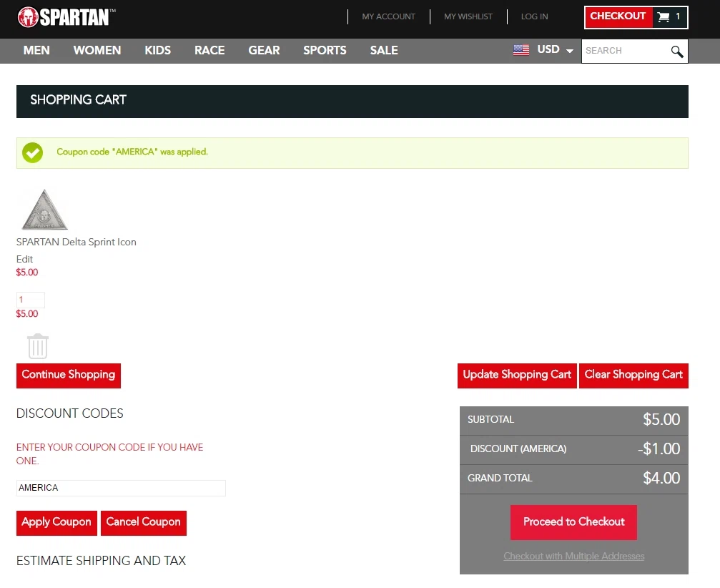Open the MEN menu
Viewport: 720px width, 588px height.
(36, 50)
